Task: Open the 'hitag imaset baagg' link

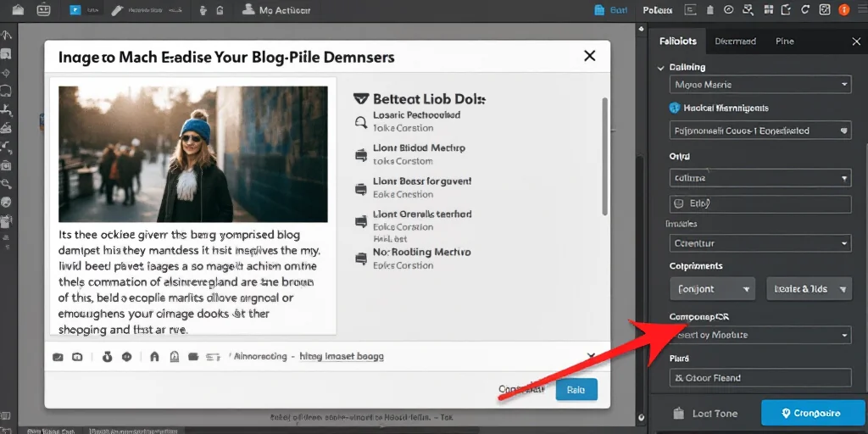Action: click(341, 357)
